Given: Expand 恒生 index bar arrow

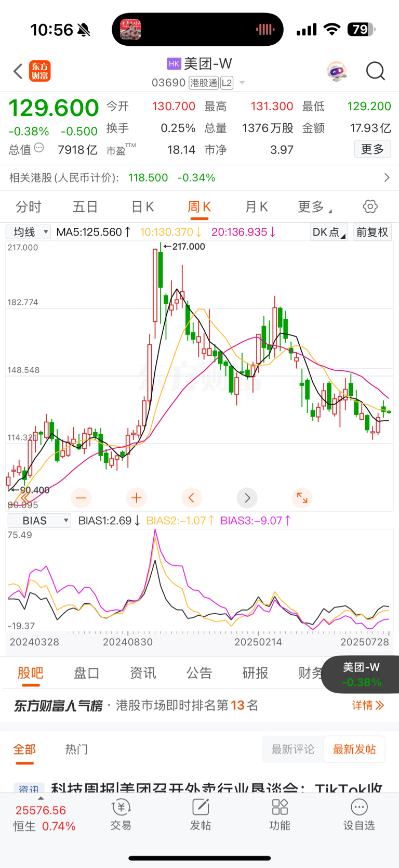Looking at the screenshot, I should tap(41, 798).
